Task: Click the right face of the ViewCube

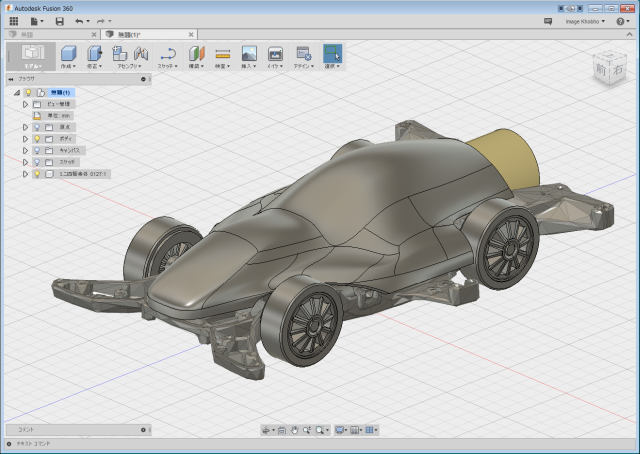Action: coord(618,69)
